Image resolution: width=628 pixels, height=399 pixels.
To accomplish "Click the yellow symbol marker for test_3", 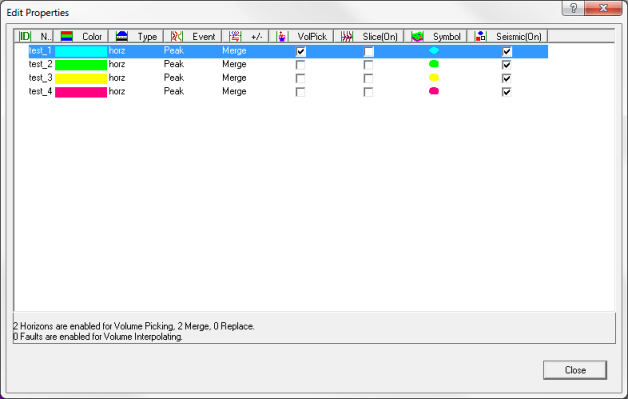I will pyautogui.click(x=434, y=77).
